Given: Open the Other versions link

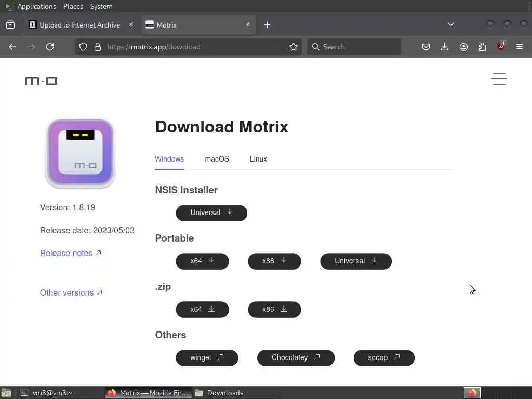Looking at the screenshot, I should point(71,292).
